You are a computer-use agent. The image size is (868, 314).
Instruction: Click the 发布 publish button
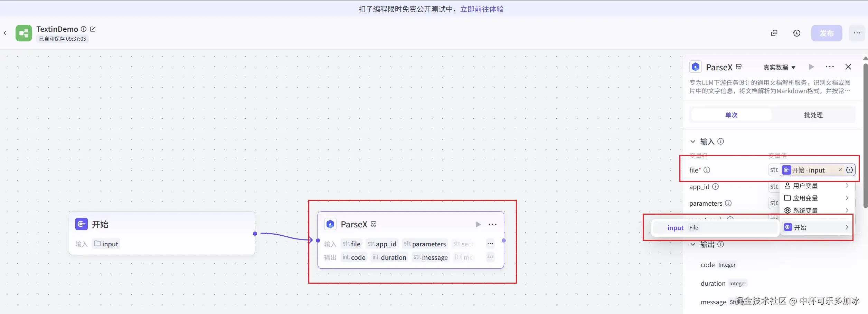pos(827,33)
